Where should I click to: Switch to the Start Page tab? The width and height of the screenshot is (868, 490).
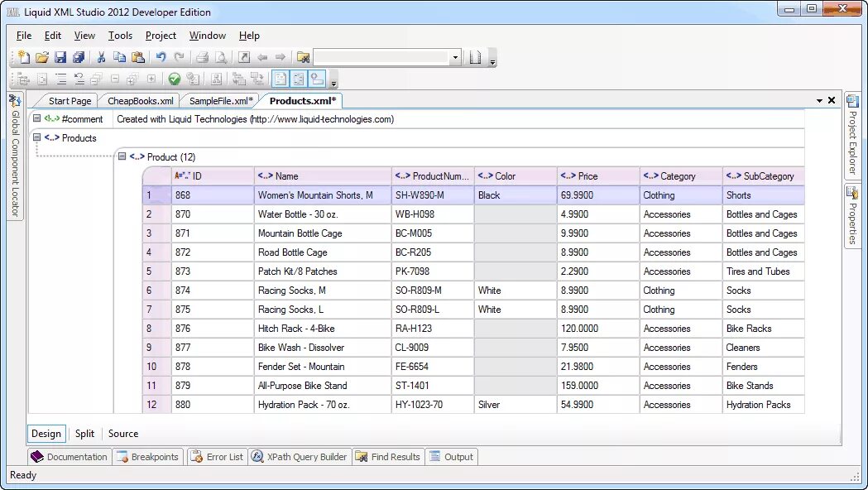pyautogui.click(x=70, y=101)
